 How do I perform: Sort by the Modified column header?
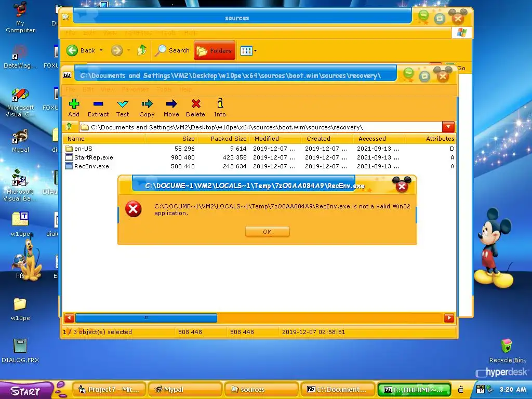[x=275, y=138]
